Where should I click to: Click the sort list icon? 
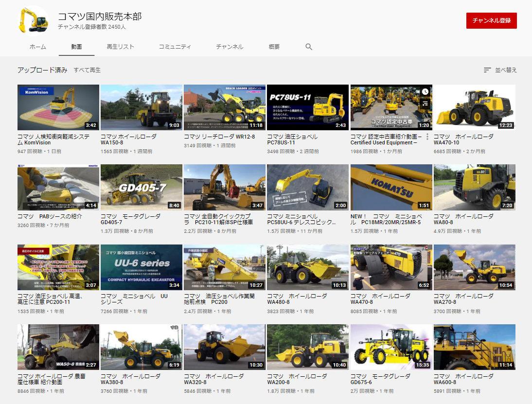(x=487, y=70)
